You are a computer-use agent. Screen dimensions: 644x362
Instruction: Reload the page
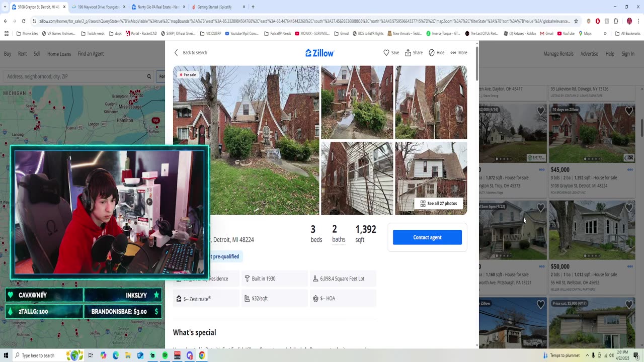tap(24, 21)
